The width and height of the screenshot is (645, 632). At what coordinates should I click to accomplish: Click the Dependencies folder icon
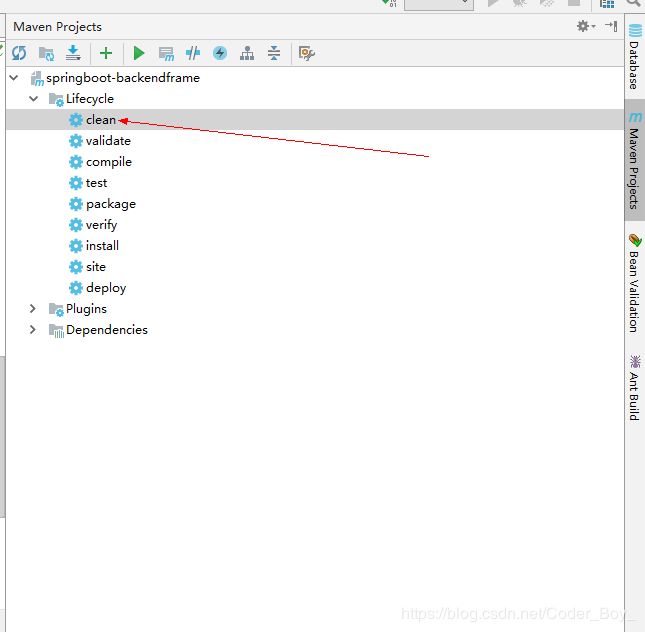[x=56, y=330]
